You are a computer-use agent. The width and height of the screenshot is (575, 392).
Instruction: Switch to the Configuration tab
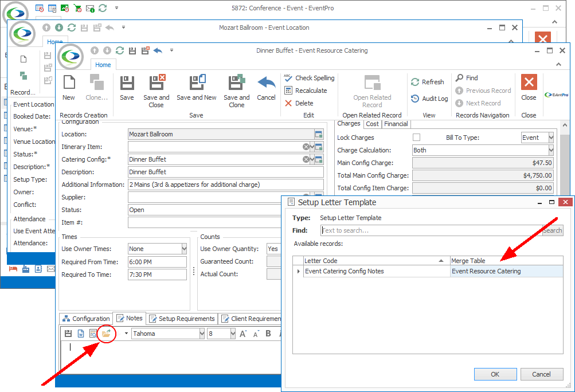[86, 319]
